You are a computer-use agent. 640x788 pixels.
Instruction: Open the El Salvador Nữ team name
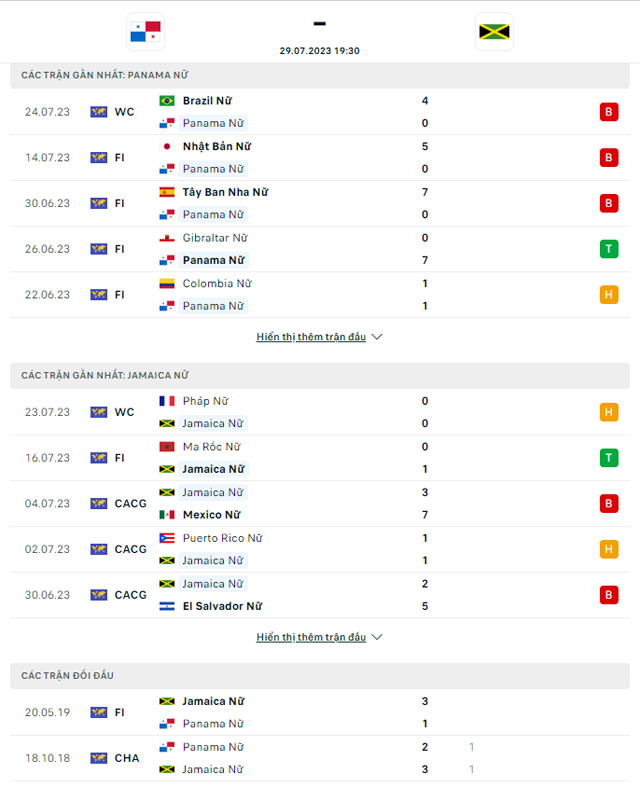click(223, 606)
